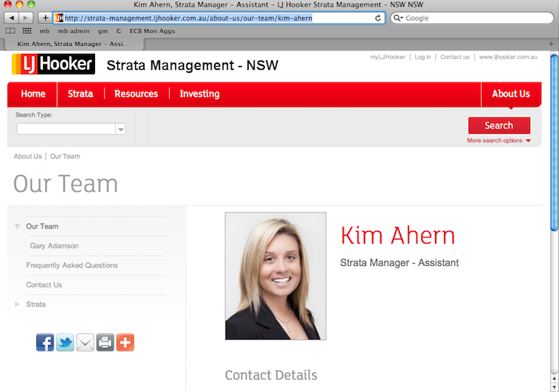
Task: Open Gary Adamson team profile
Action: click(x=54, y=246)
